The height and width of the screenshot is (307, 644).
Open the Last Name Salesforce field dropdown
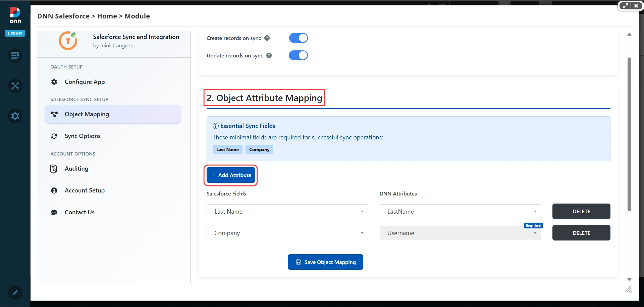point(287,211)
